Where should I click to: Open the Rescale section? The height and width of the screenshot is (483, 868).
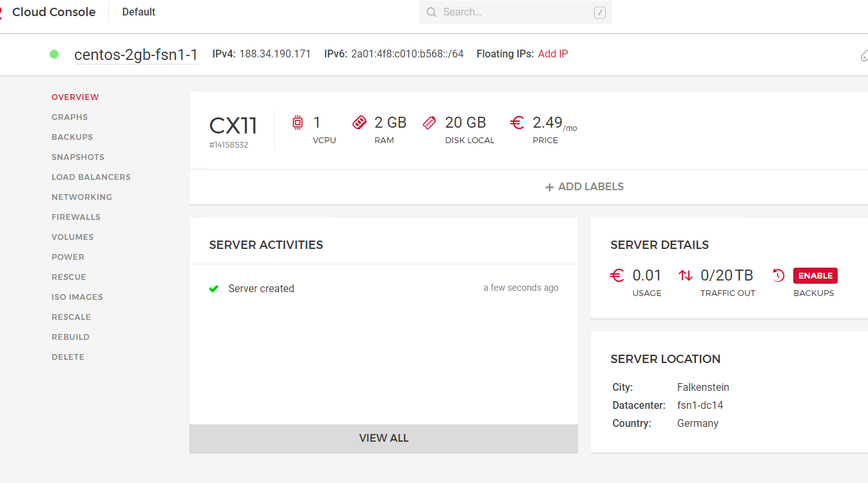[x=71, y=317]
